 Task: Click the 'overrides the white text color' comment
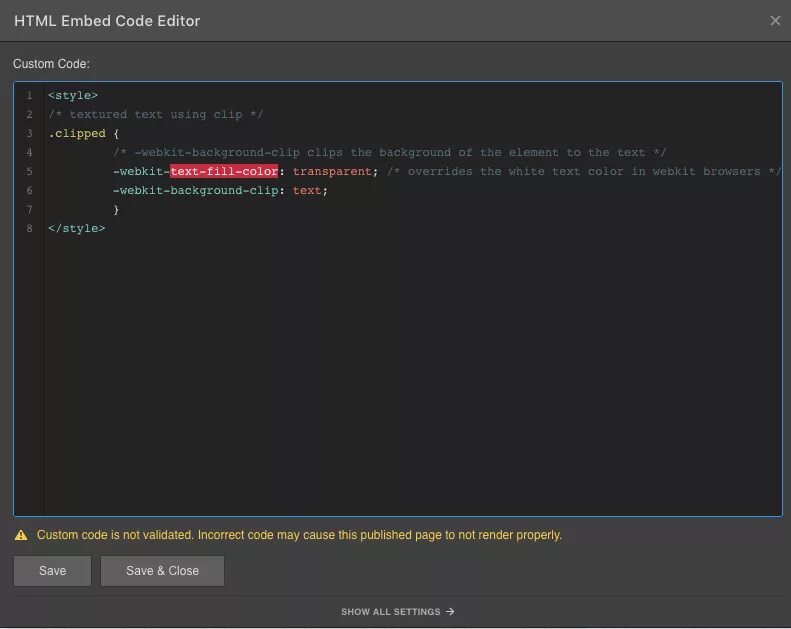tap(584, 171)
